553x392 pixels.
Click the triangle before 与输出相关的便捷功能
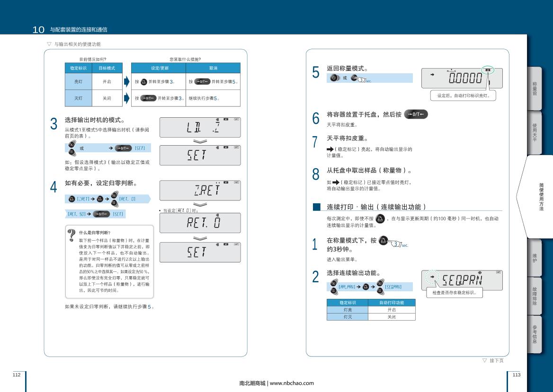pyautogui.click(x=49, y=44)
